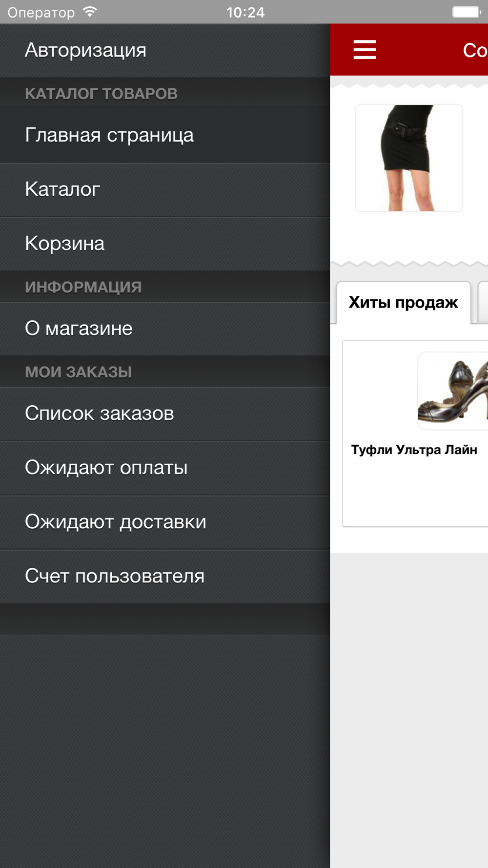
Task: Tap the battery indicator icon
Action: tap(467, 12)
